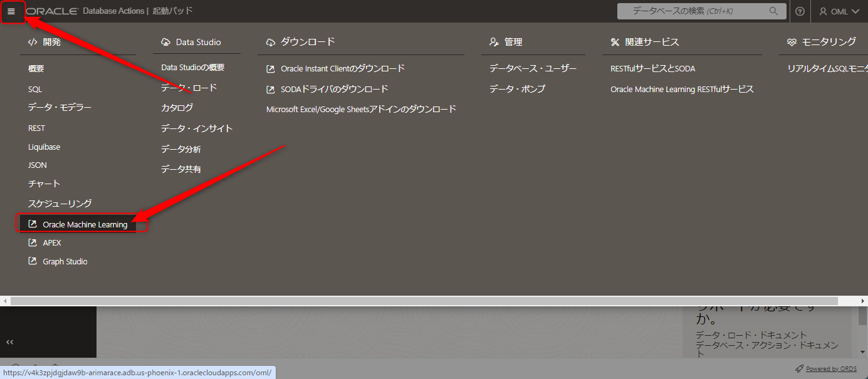Open データ・ロード menu item
This screenshot has width=868, height=379.
pyautogui.click(x=189, y=88)
